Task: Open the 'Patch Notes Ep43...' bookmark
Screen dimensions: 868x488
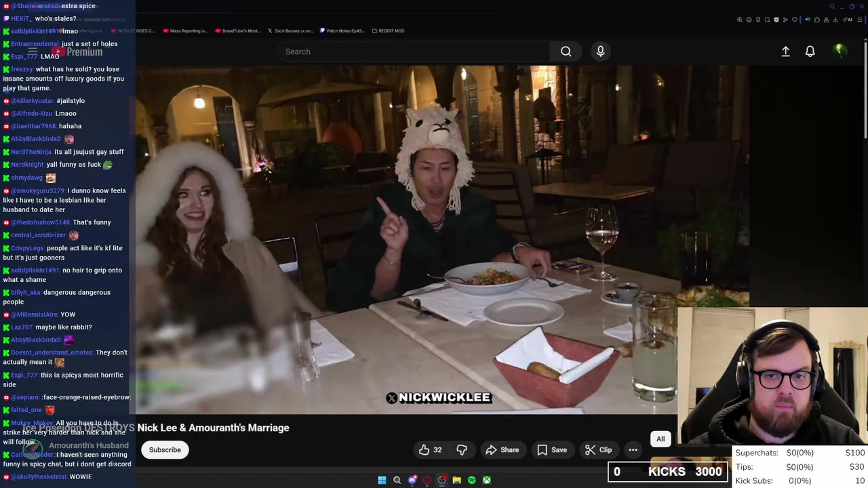Action: (x=341, y=30)
